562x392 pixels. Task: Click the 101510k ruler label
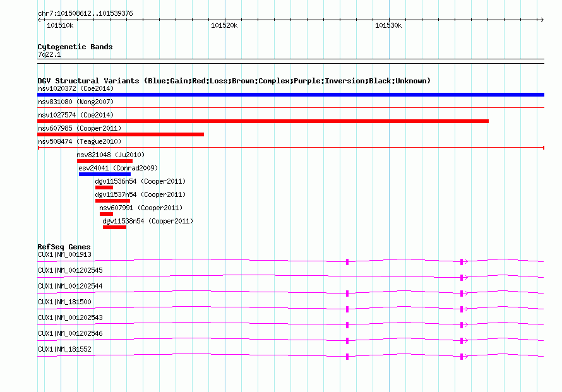coord(60,25)
